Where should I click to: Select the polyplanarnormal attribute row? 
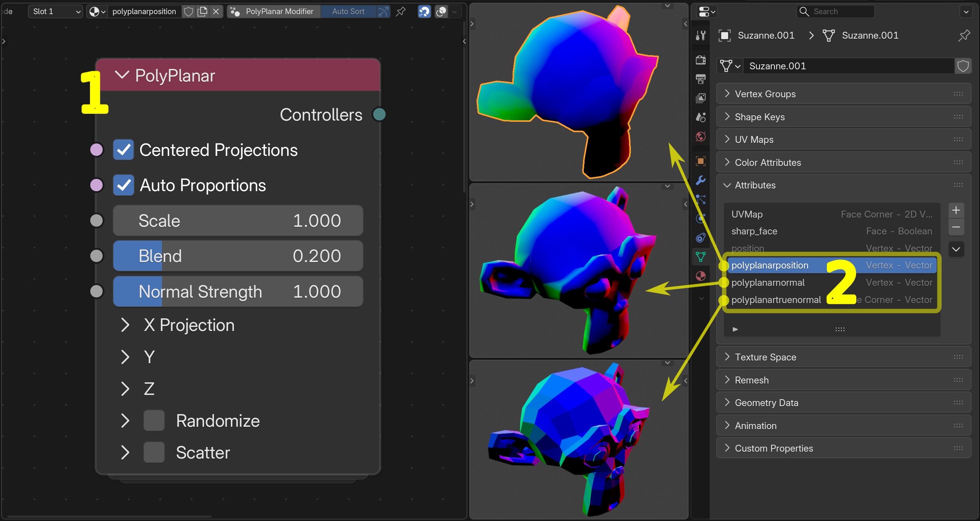[831, 283]
